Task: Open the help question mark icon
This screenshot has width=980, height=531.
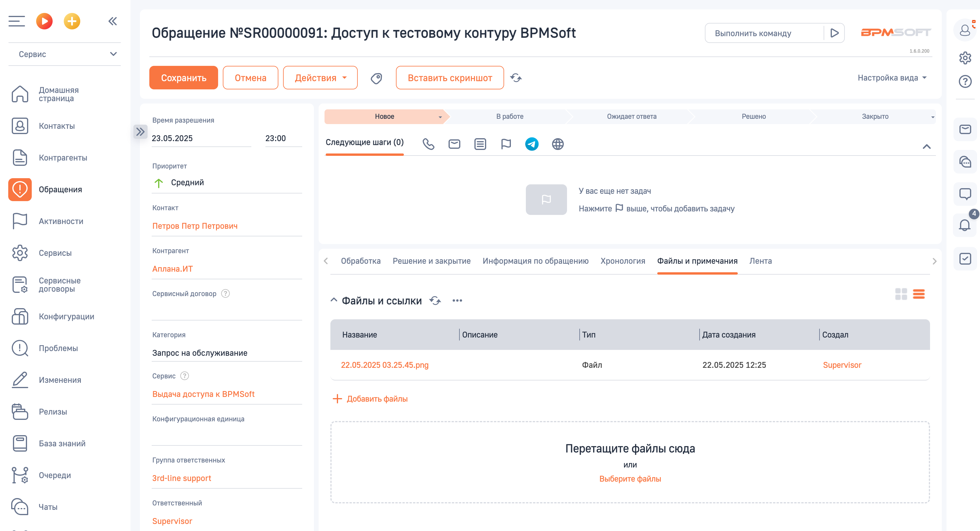Action: (x=965, y=81)
